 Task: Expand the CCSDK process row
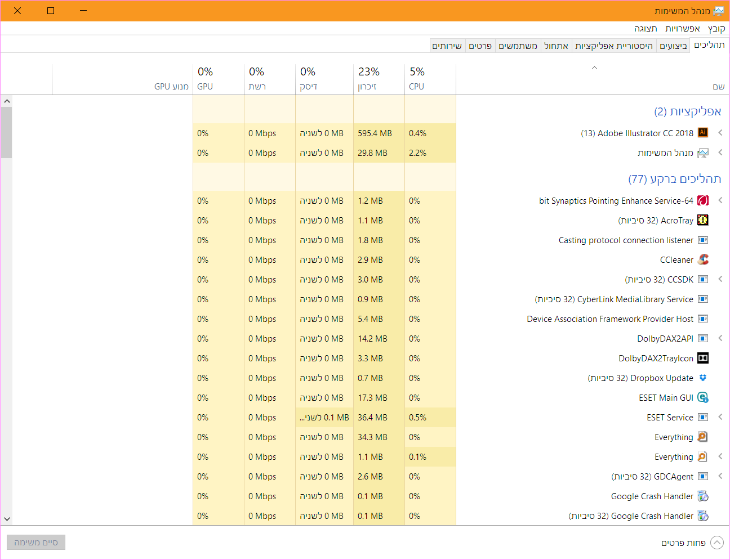click(720, 279)
